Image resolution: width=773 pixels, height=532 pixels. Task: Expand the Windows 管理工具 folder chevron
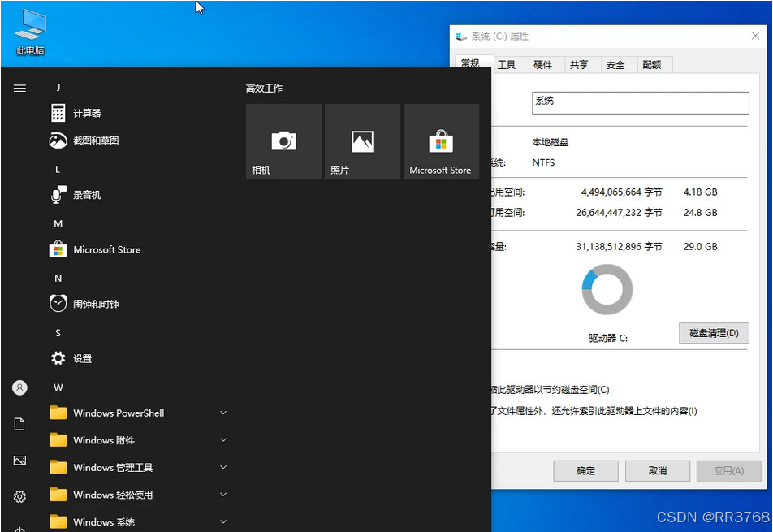point(223,467)
